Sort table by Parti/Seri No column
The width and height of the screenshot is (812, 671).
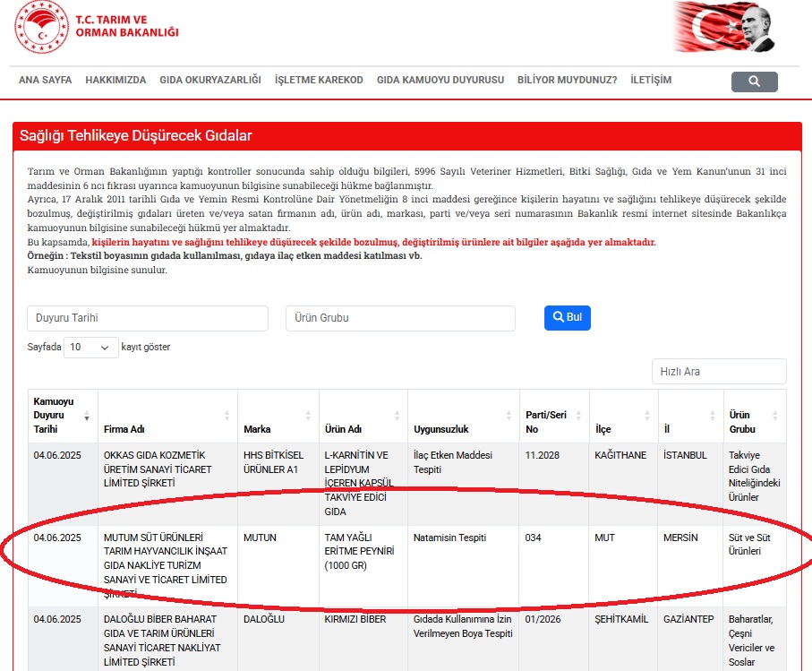pyautogui.click(x=578, y=416)
